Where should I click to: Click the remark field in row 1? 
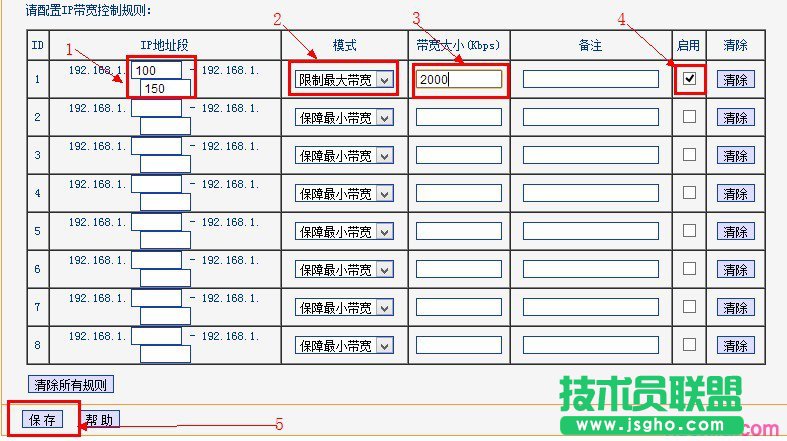[590, 80]
